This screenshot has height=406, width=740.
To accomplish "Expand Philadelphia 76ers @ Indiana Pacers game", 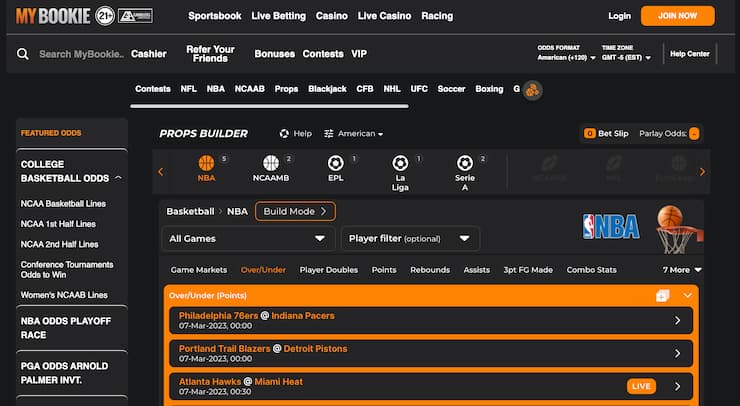I will [x=431, y=321].
